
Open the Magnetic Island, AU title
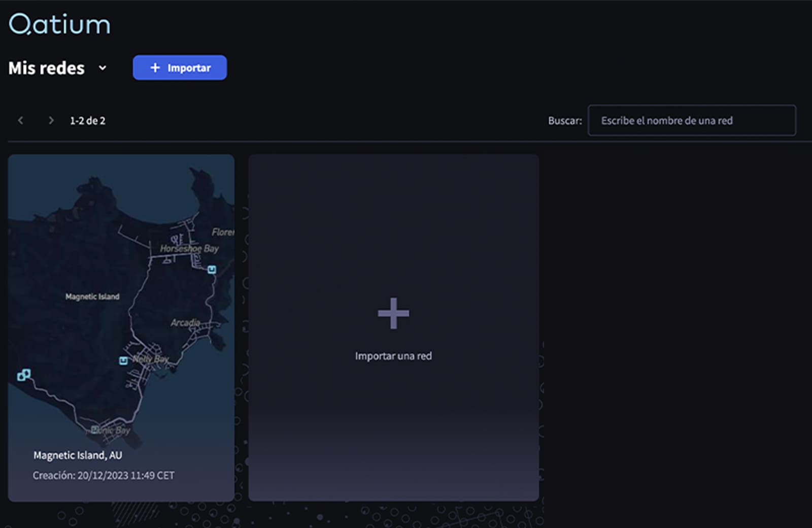pos(78,455)
